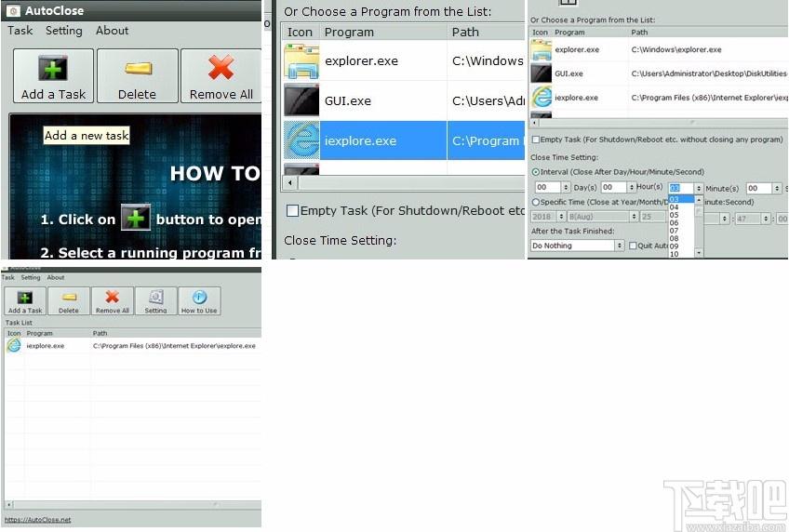This screenshot has width=789, height=532.
Task: Open the small About menu above the toolbar with the How to Use button
Action: pos(56,277)
